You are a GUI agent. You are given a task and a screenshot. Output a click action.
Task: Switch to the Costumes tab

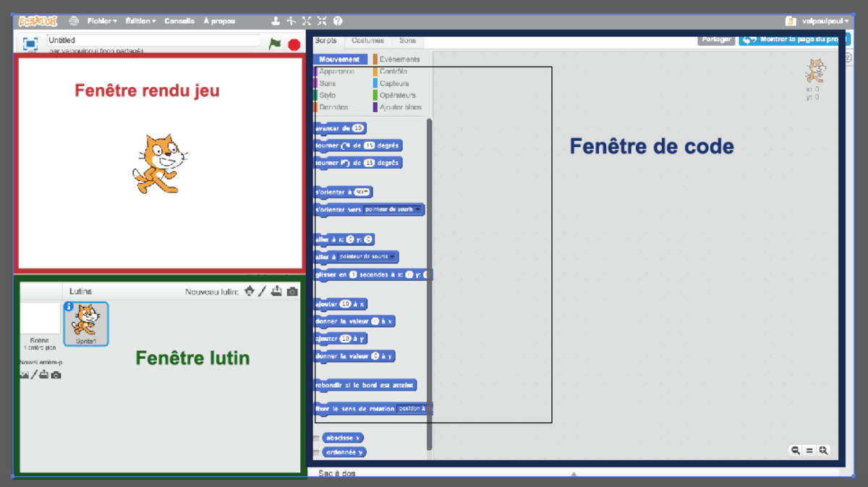tap(369, 41)
